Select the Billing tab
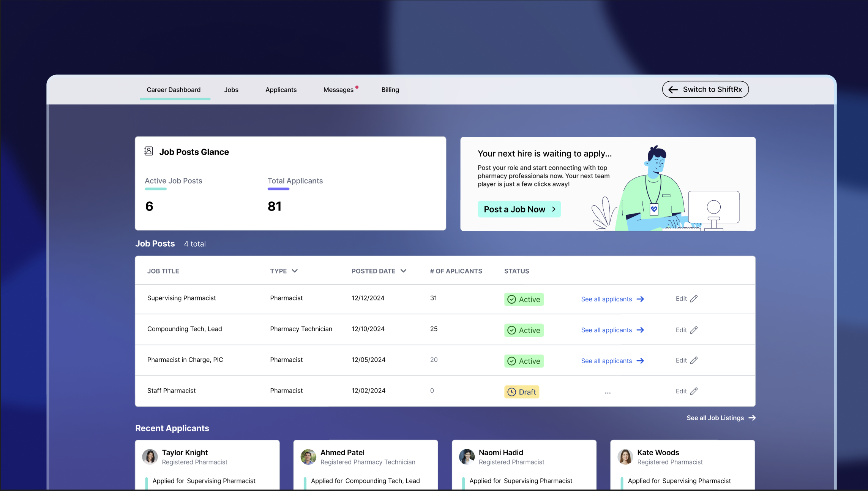Viewport: 868px width, 491px height. [x=390, y=90]
